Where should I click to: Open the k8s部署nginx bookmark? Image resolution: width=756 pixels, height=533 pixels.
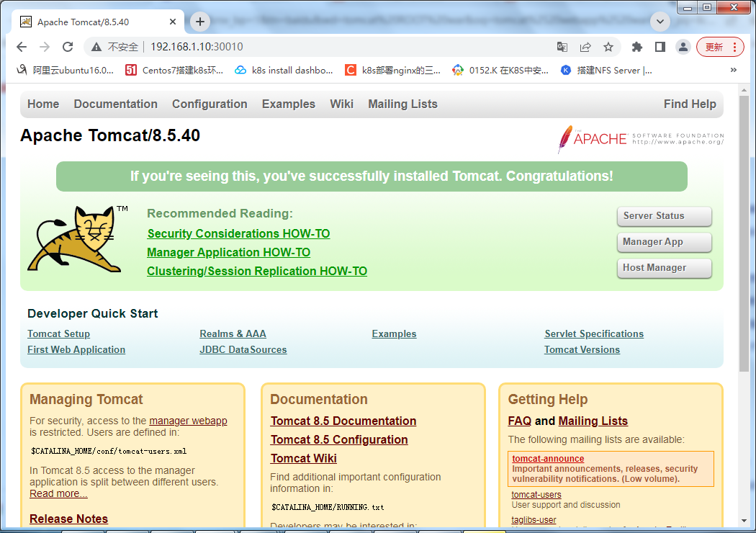click(393, 71)
